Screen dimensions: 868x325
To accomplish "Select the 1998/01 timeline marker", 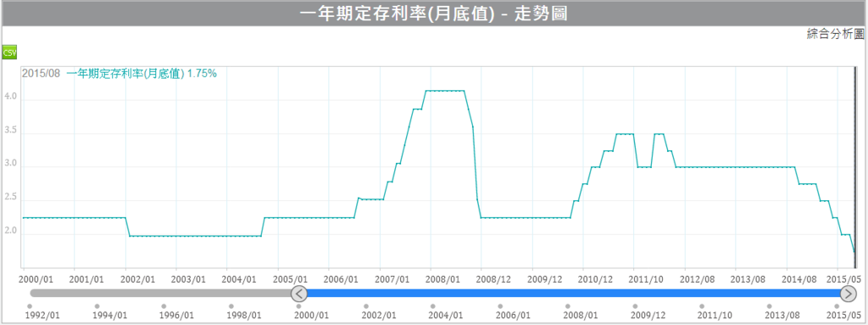I will (231, 306).
